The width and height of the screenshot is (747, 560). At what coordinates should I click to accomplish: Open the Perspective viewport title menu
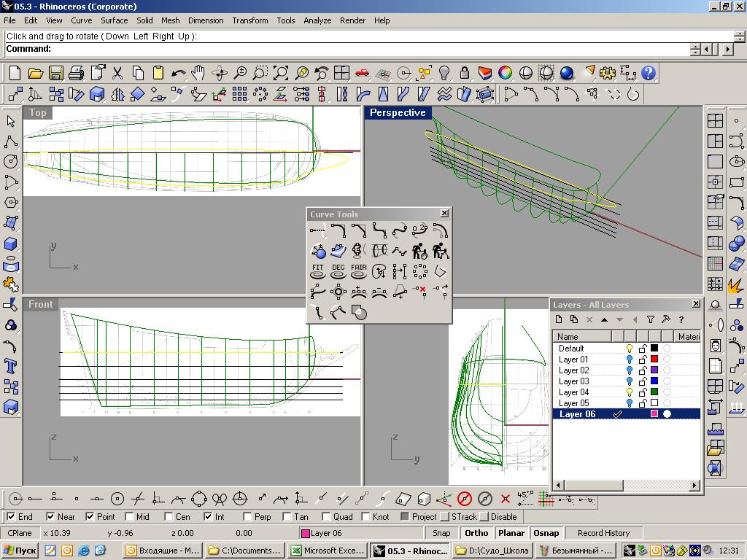[x=397, y=112]
